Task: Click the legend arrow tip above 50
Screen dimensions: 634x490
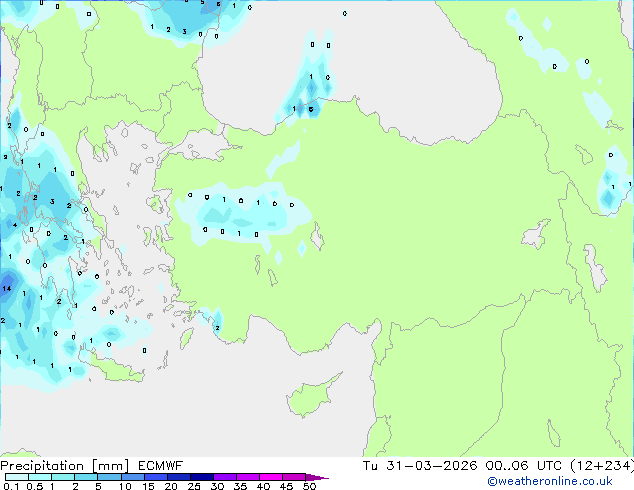Action: 318,477
